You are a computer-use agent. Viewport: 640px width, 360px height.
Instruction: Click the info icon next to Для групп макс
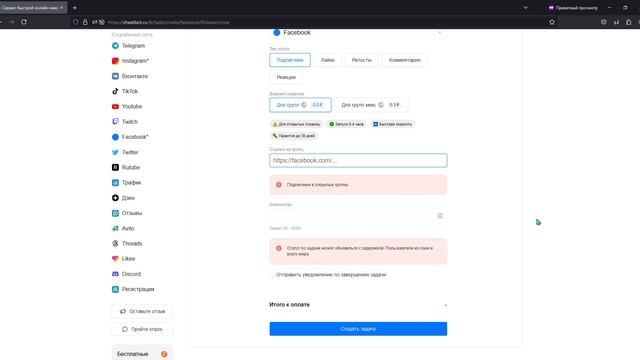click(x=381, y=105)
